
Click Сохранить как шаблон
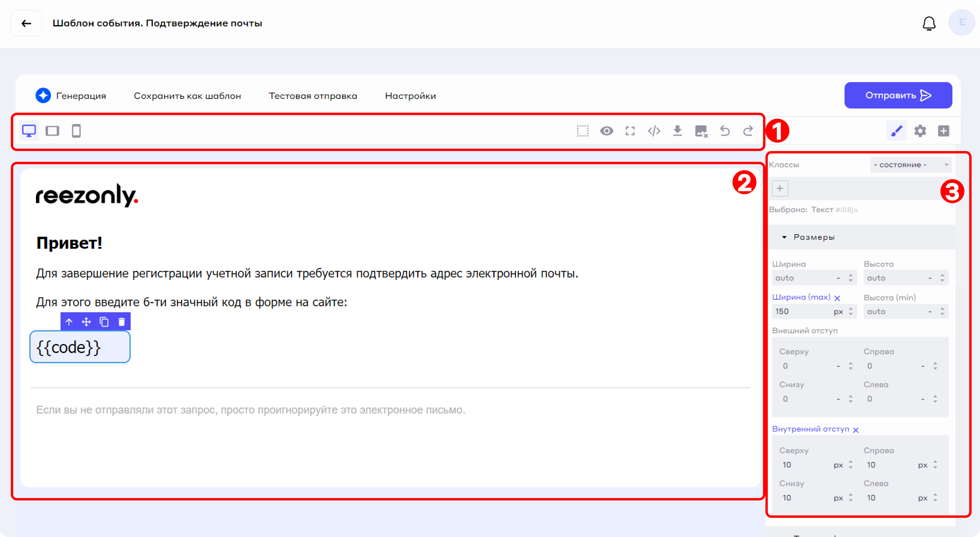pyautogui.click(x=187, y=96)
